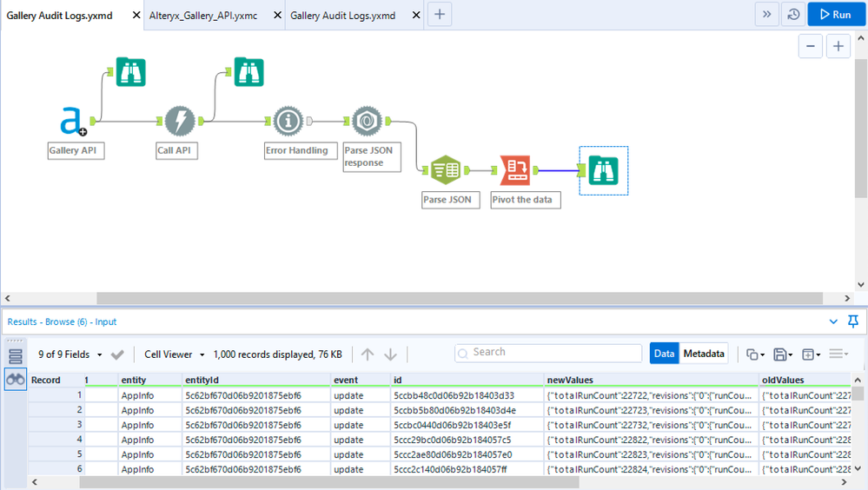This screenshot has width=868, height=490.
Task: Click the Parse JSON response tool icon
Action: coord(366,121)
